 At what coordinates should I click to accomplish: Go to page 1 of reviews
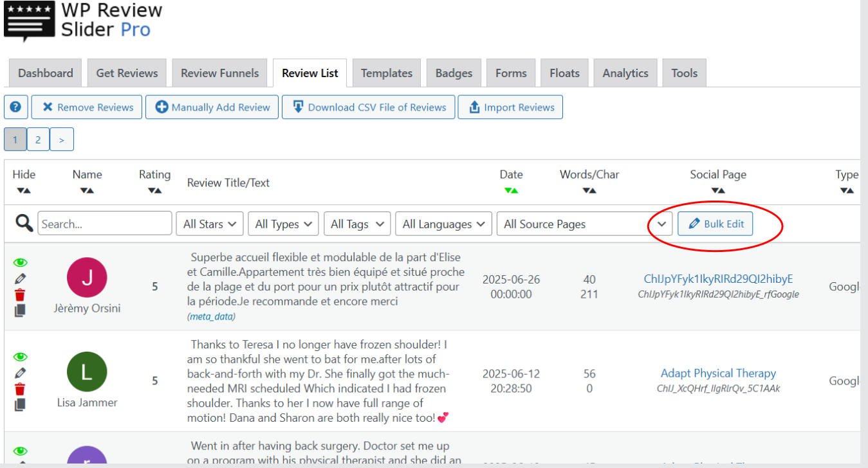(x=15, y=139)
